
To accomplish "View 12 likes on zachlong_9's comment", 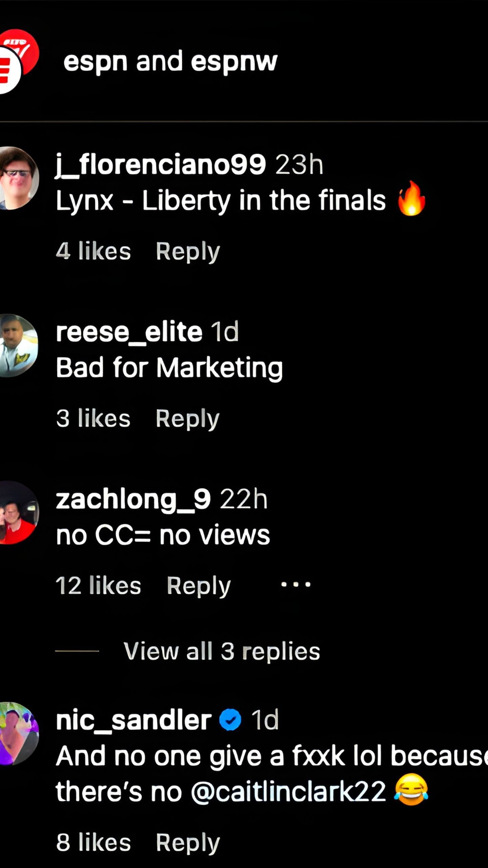I will click(x=98, y=586).
